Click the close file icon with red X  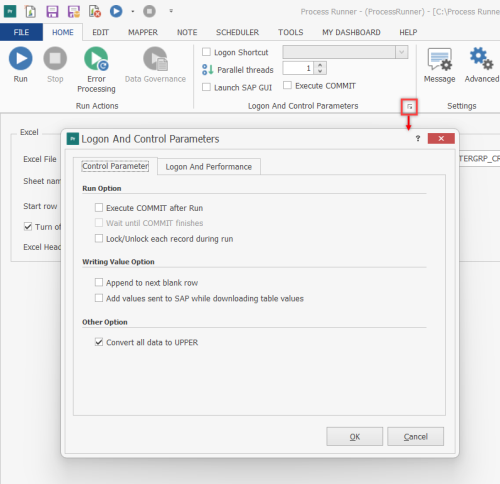click(x=95, y=11)
